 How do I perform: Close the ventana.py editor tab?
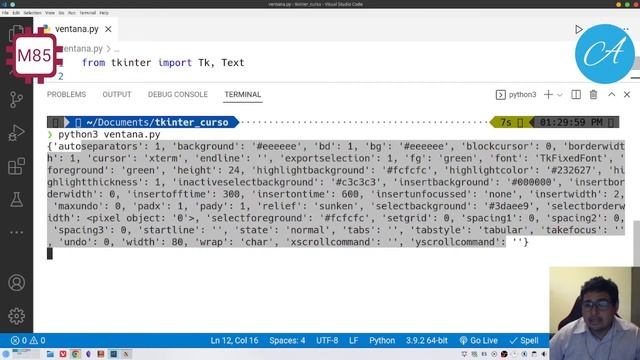[x=108, y=29]
